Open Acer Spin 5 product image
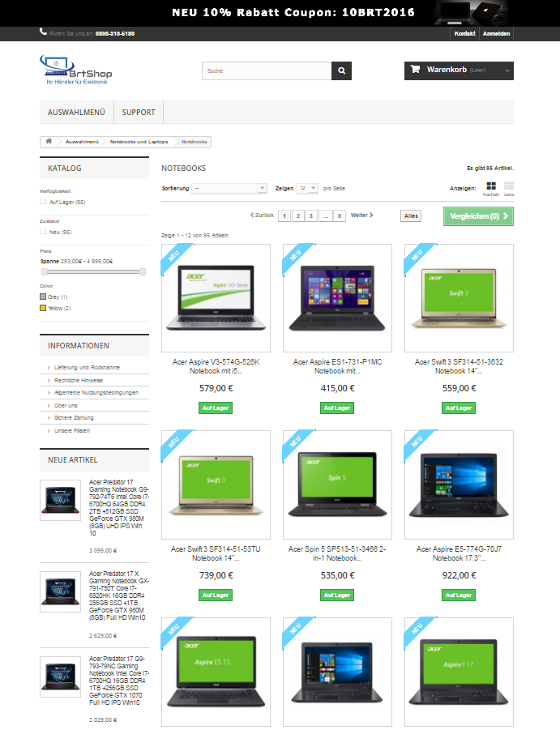Viewport: 560px width, 730px height. (337, 485)
